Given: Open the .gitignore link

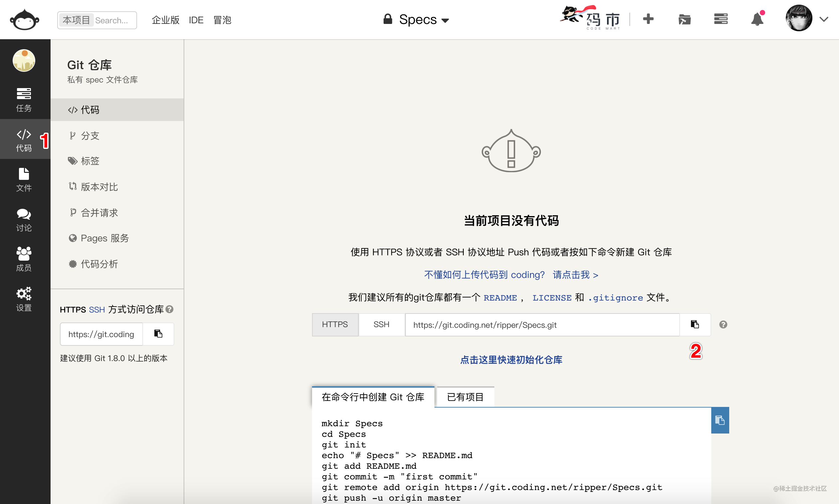Looking at the screenshot, I should [x=615, y=298].
